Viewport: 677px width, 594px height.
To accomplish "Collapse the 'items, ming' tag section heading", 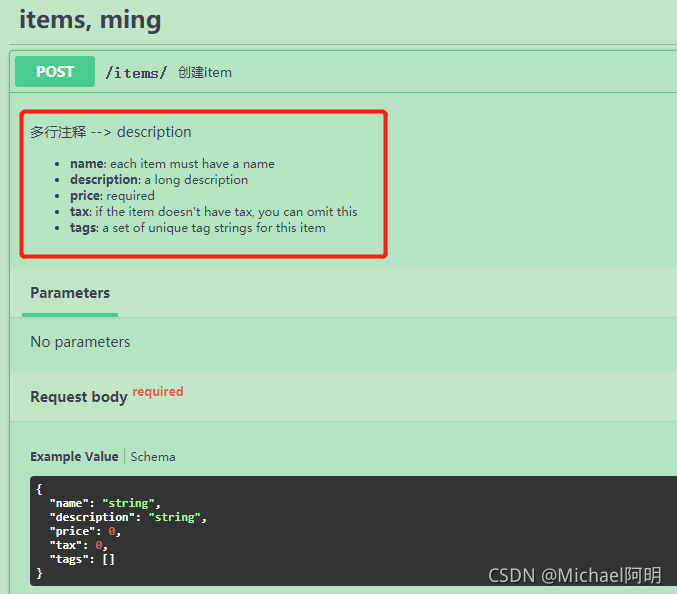I will click(x=90, y=21).
